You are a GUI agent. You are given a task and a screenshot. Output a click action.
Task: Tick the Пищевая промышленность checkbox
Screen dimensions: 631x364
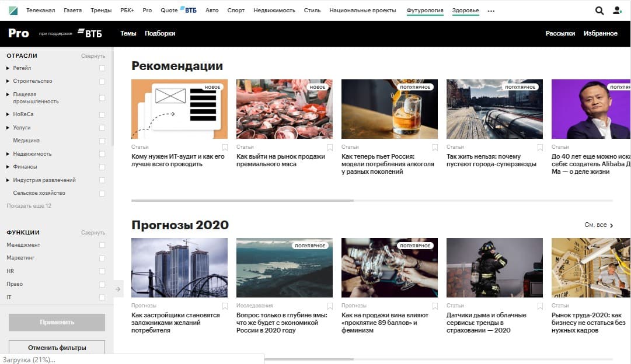pos(102,98)
